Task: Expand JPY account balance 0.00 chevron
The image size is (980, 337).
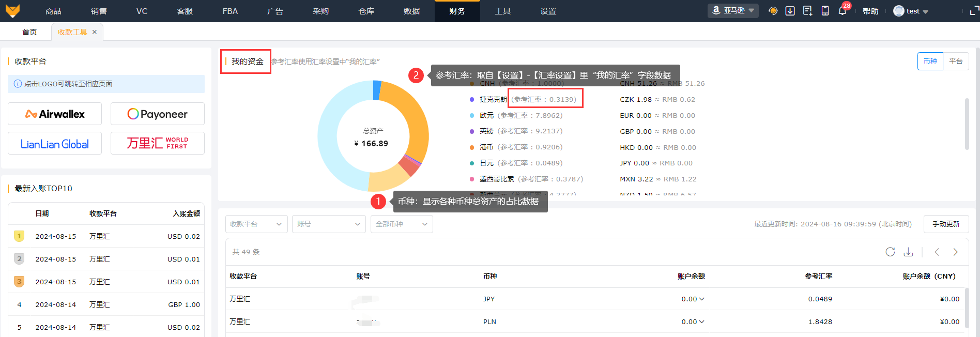Action: coord(701,299)
